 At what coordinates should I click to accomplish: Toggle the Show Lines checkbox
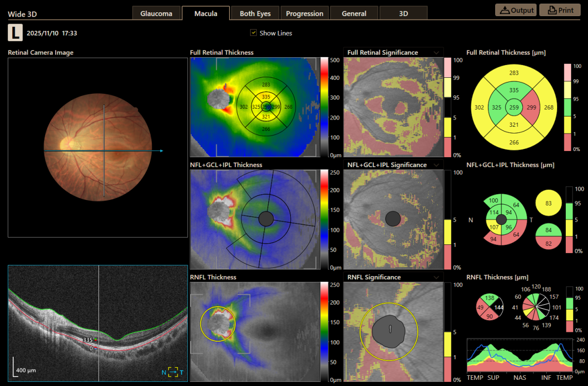pyautogui.click(x=253, y=32)
